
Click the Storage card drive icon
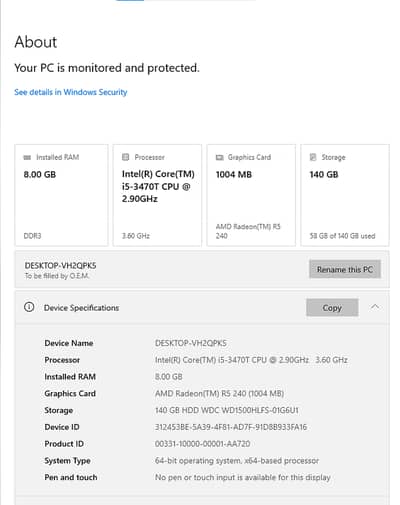click(x=313, y=157)
